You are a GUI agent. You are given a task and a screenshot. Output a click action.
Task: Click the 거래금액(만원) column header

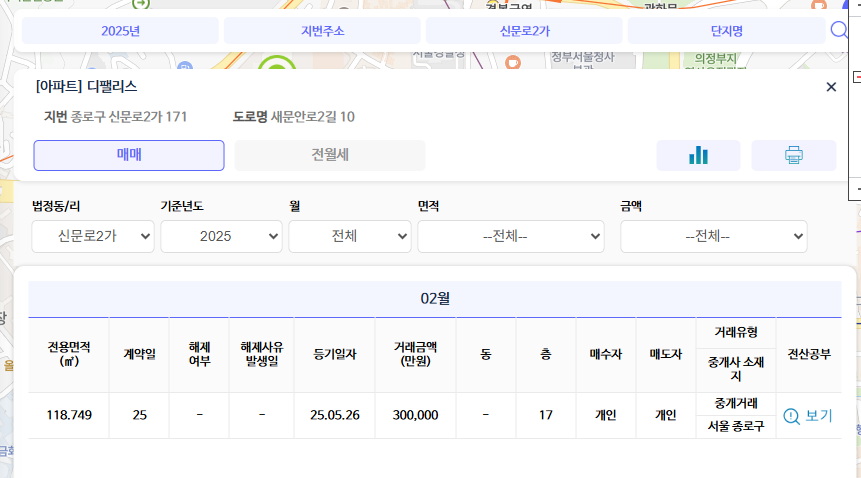tap(416, 355)
